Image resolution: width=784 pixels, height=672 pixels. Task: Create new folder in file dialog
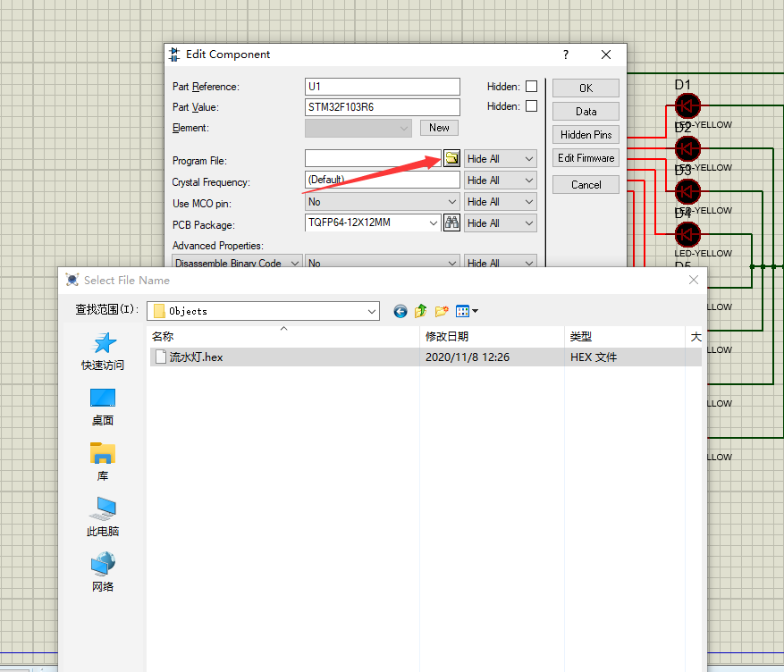point(442,311)
